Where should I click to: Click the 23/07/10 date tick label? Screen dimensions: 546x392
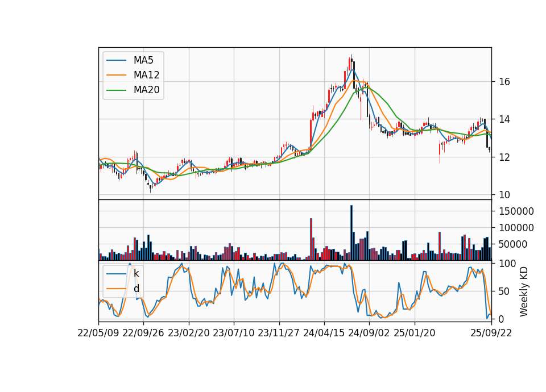coord(234,333)
